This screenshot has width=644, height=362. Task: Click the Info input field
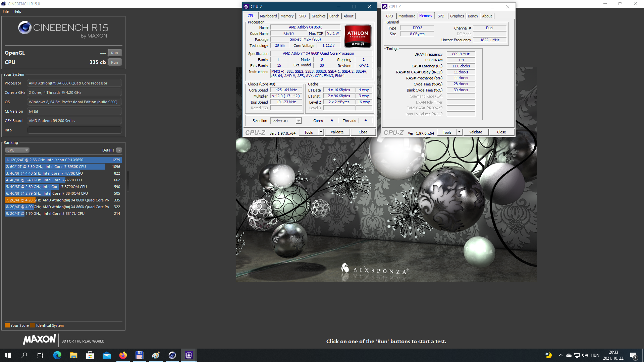tap(74, 130)
